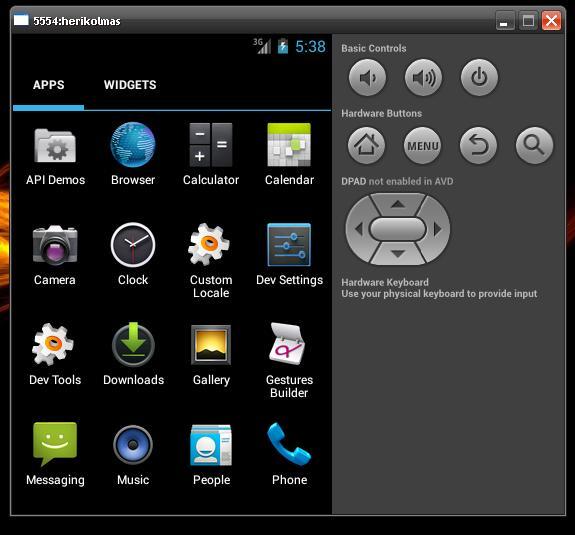The height and width of the screenshot is (535, 575).
Task: Click the hardware Home button
Action: (366, 146)
